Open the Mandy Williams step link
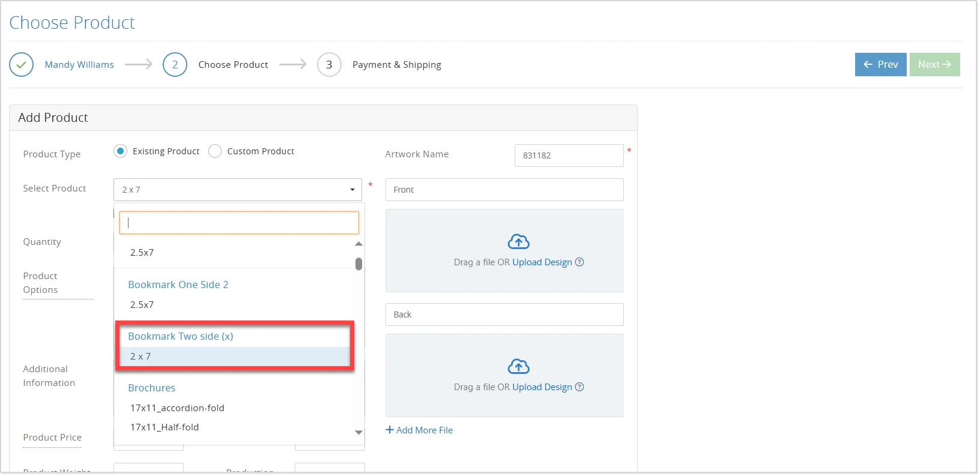The height and width of the screenshot is (476, 980). click(79, 65)
